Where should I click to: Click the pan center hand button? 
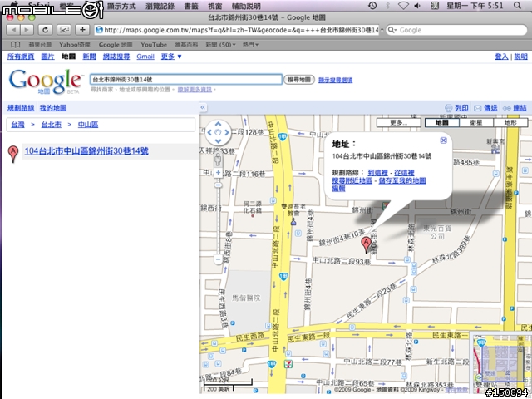point(218,133)
